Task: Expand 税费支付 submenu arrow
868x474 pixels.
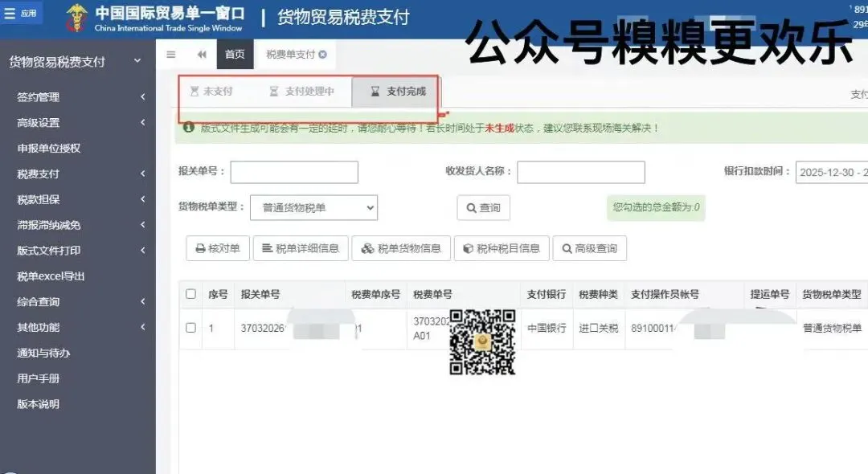Action: 143,174
